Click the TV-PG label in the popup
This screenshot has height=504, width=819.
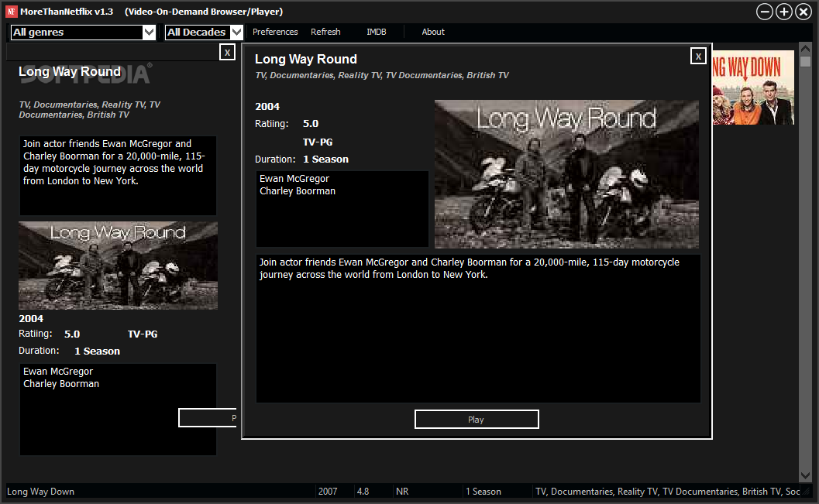click(x=318, y=142)
